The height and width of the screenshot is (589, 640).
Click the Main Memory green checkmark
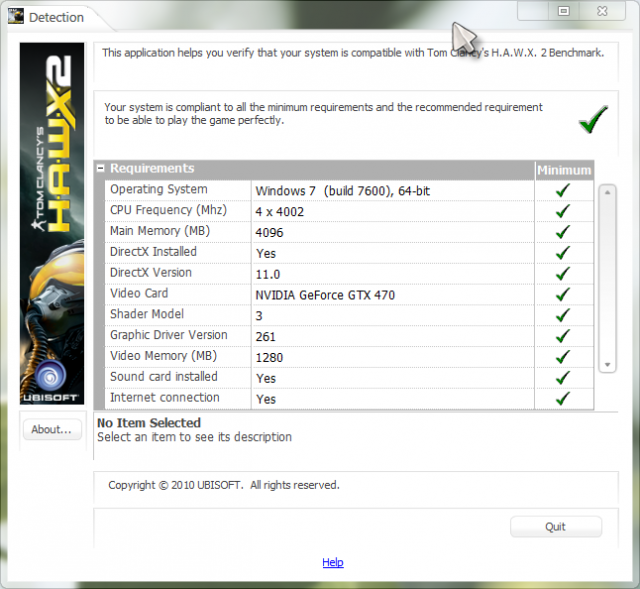pos(563,231)
